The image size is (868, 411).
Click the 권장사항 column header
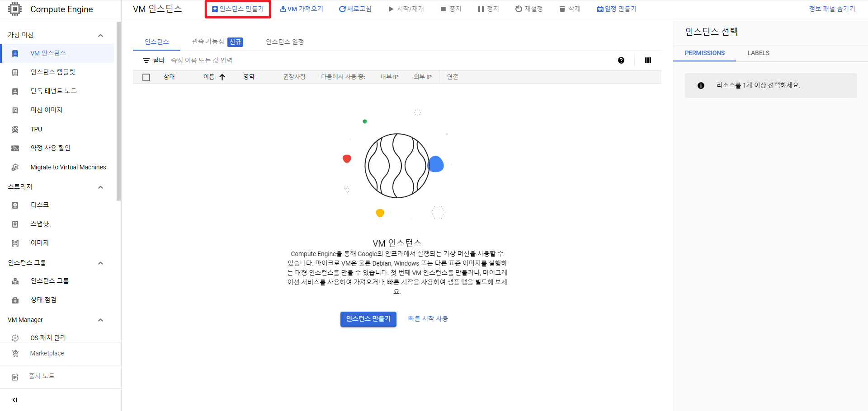[x=294, y=77]
